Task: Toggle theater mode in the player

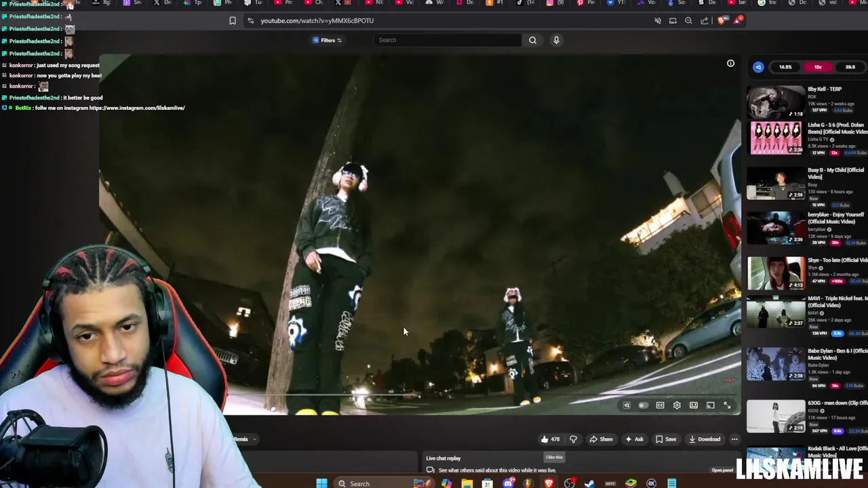Action: coord(694,405)
